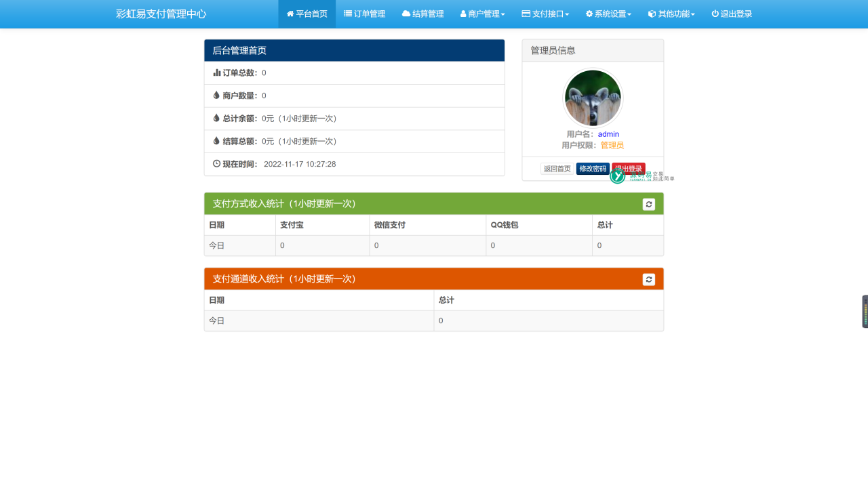Screen dimensions: 868x494
Task: Click the timestamp 2022-11-17 10:27:28
Action: click(300, 164)
